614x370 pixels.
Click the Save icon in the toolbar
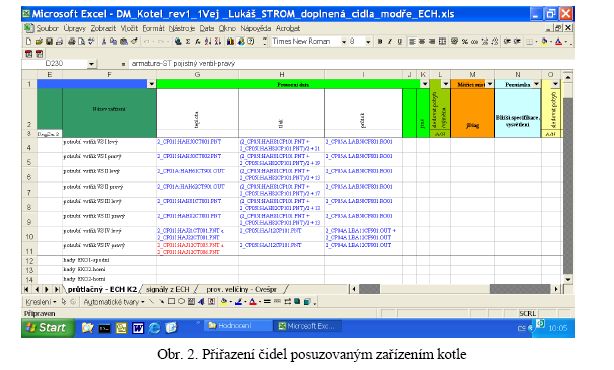click(49, 41)
